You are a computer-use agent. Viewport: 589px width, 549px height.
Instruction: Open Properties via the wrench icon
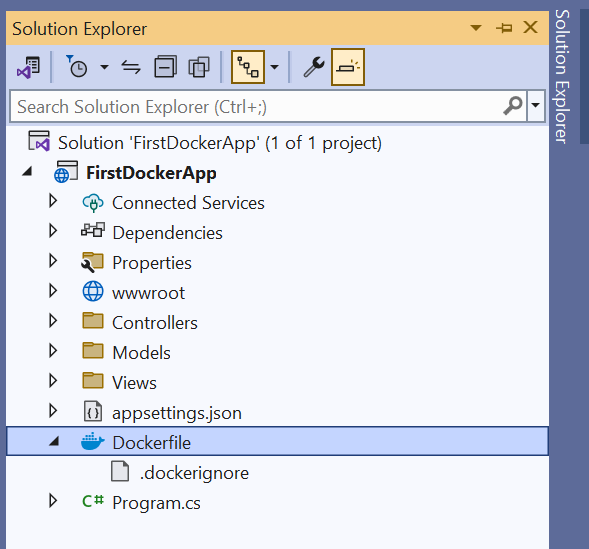click(x=314, y=67)
